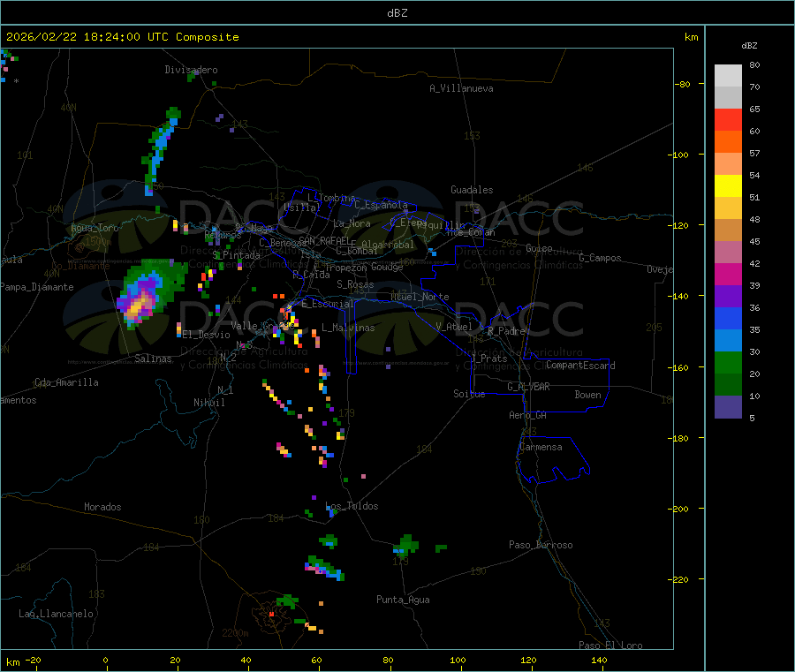
Task: Pick the light orange 54–57 dBZ legend swatch
Action: pyautogui.click(x=728, y=163)
